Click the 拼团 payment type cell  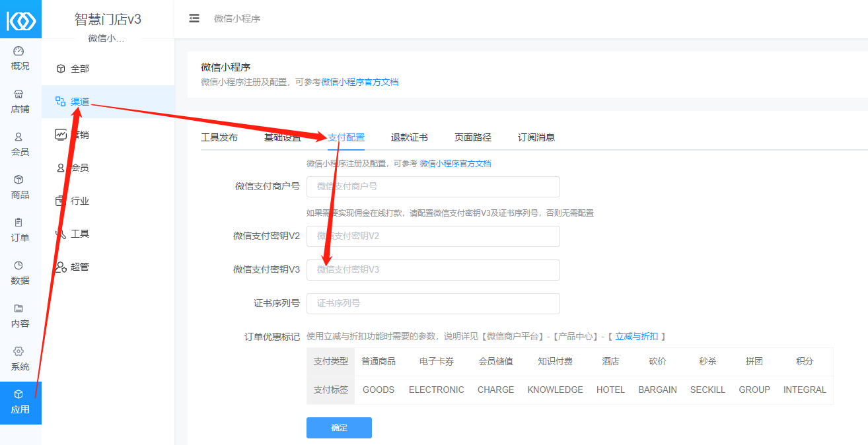754,362
